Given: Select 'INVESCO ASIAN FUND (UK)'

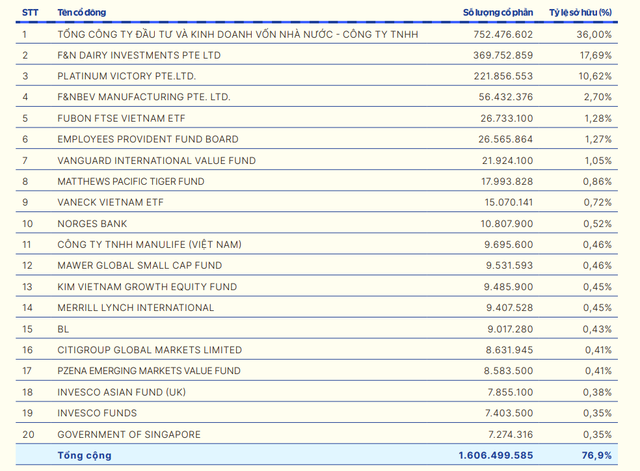Looking at the screenshot, I should click(122, 392).
